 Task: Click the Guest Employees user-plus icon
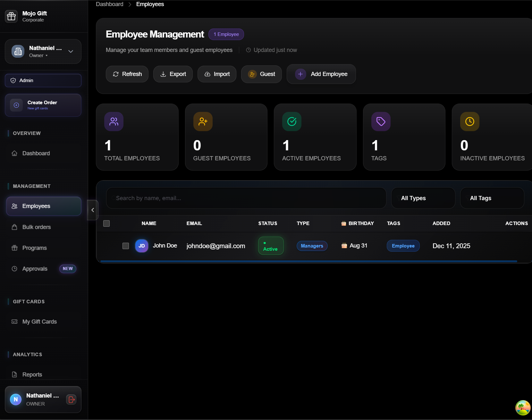coord(203,122)
